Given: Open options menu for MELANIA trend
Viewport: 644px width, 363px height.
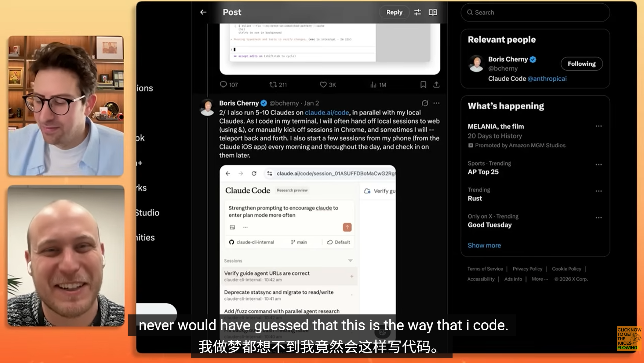Looking at the screenshot, I should point(599,126).
